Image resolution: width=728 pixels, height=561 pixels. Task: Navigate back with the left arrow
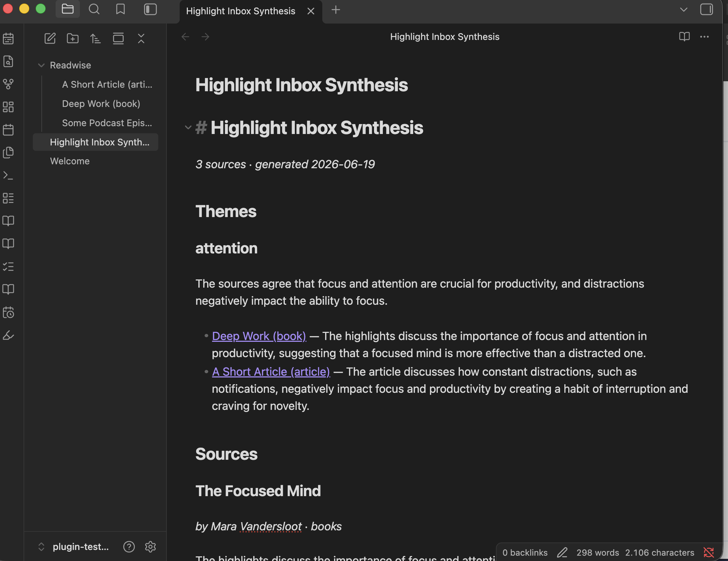click(185, 37)
